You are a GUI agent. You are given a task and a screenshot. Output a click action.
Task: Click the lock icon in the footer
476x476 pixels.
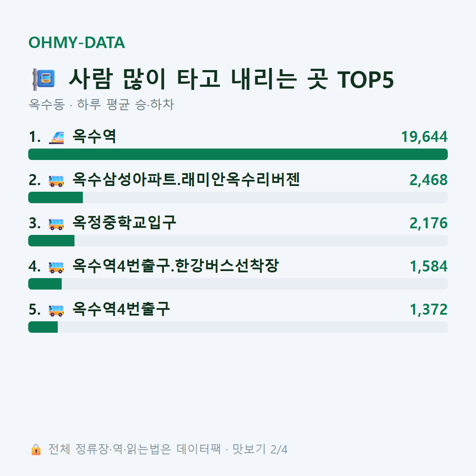[36, 449]
